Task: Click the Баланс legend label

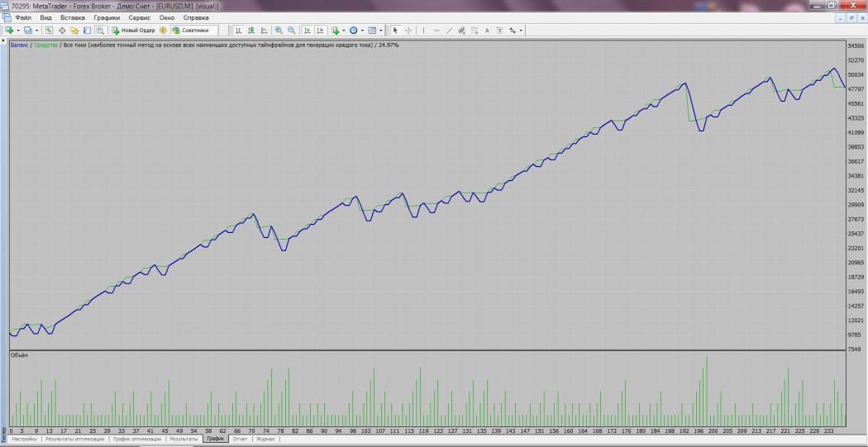Action: point(19,45)
